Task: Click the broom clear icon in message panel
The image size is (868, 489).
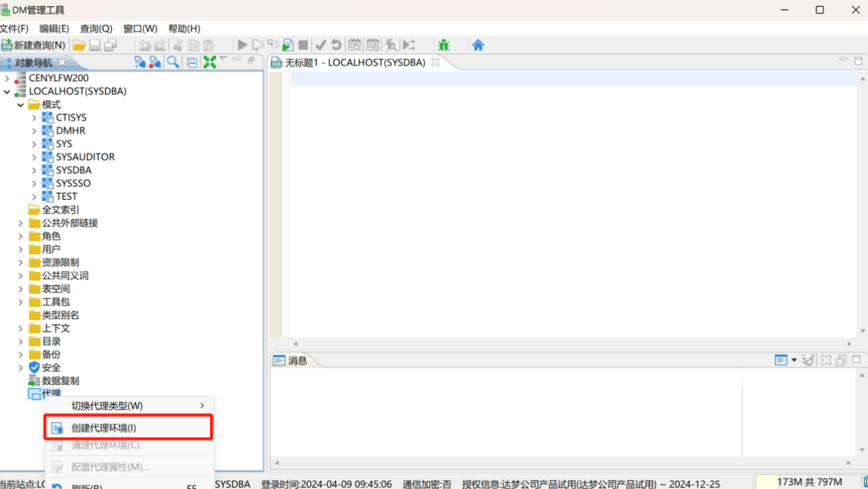Action: (x=808, y=360)
